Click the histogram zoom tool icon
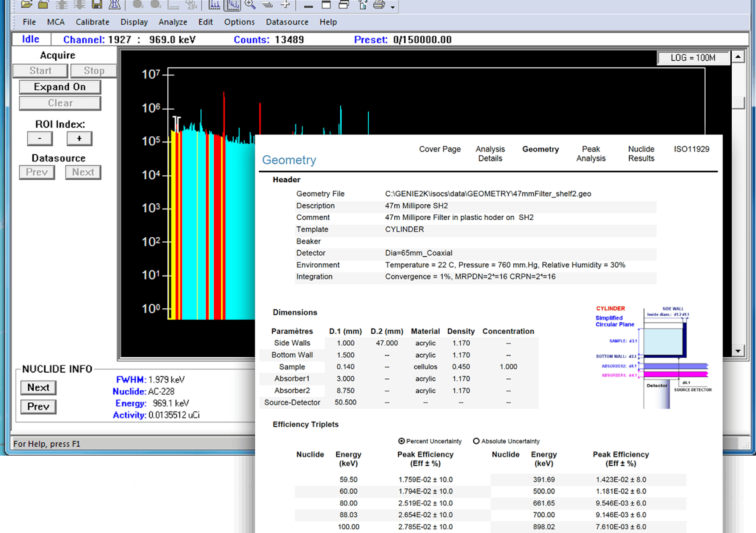Image resolution: width=756 pixels, height=533 pixels. coord(249,5)
